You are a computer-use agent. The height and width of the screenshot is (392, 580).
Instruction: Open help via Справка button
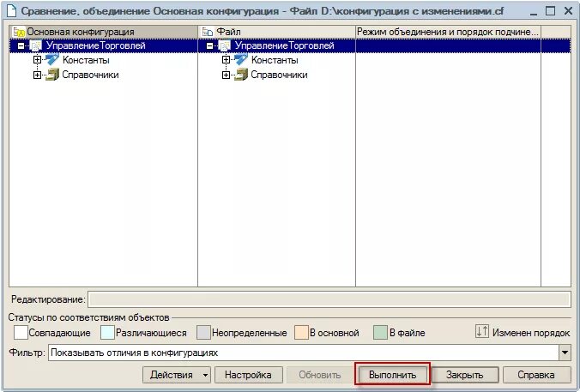click(x=536, y=375)
